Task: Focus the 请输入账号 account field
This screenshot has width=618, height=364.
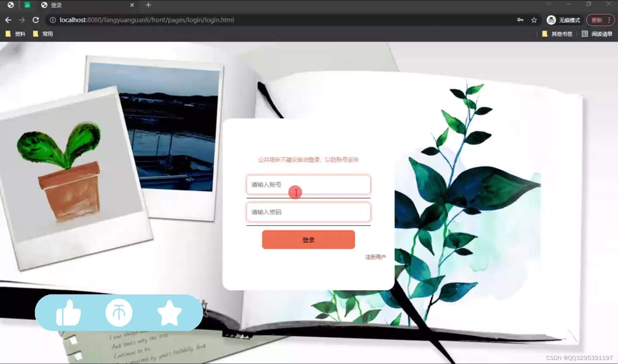Action: click(308, 185)
